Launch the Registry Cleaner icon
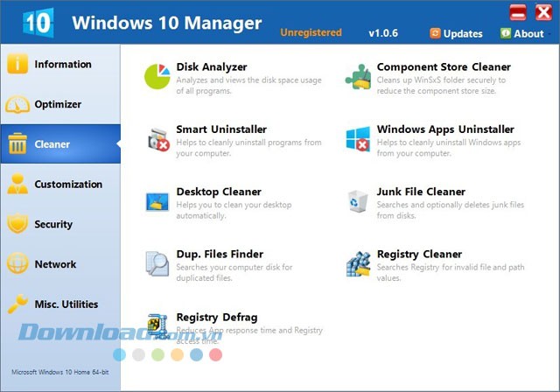This screenshot has height=392, width=560. [358, 263]
